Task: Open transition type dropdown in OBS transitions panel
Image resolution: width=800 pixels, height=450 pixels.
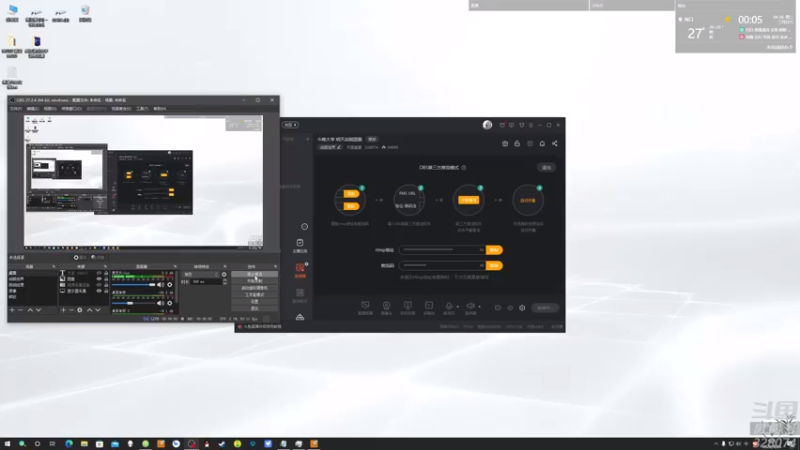Action: click(201, 274)
